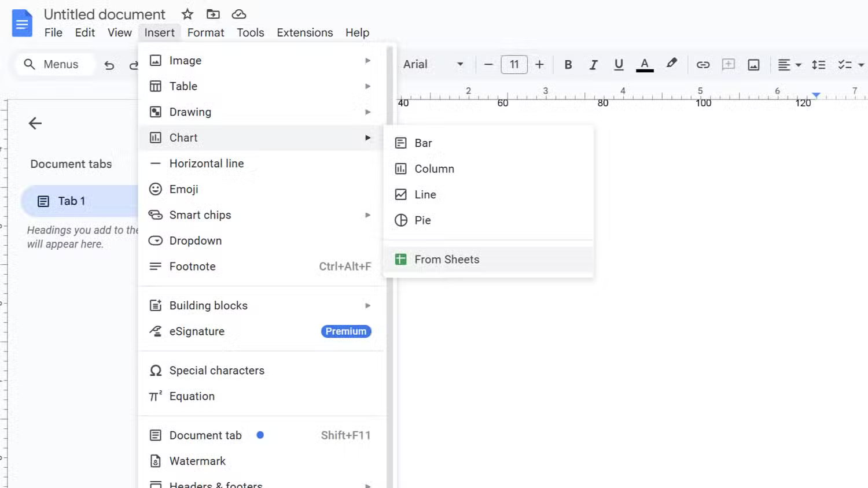This screenshot has width=868, height=488.
Task: Select Chart in the Insert menu
Action: [262, 138]
